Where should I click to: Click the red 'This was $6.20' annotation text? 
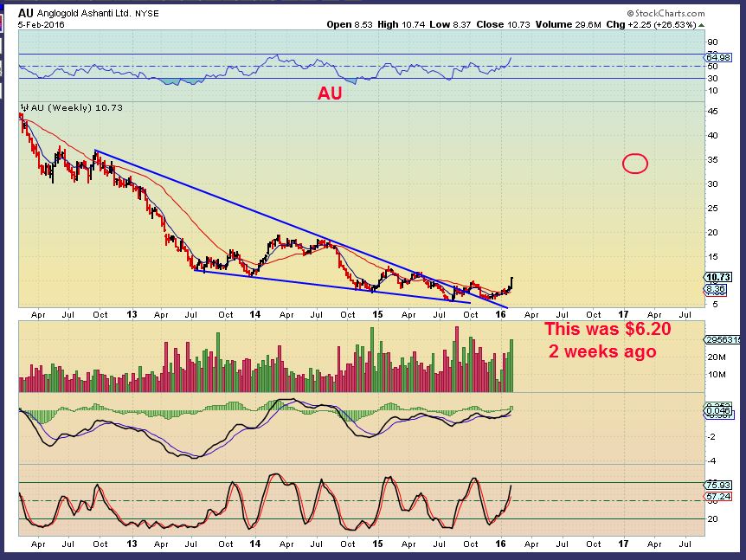click(x=608, y=329)
